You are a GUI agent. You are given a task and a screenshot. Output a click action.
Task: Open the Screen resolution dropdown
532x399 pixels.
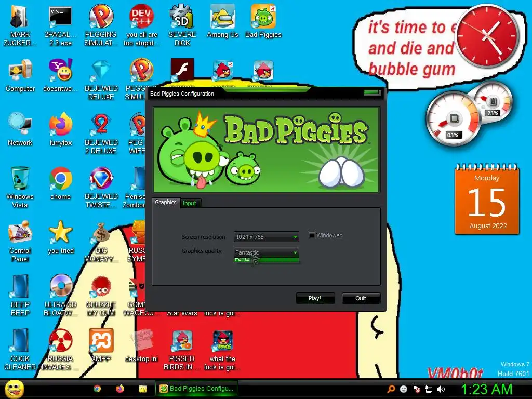(x=267, y=237)
